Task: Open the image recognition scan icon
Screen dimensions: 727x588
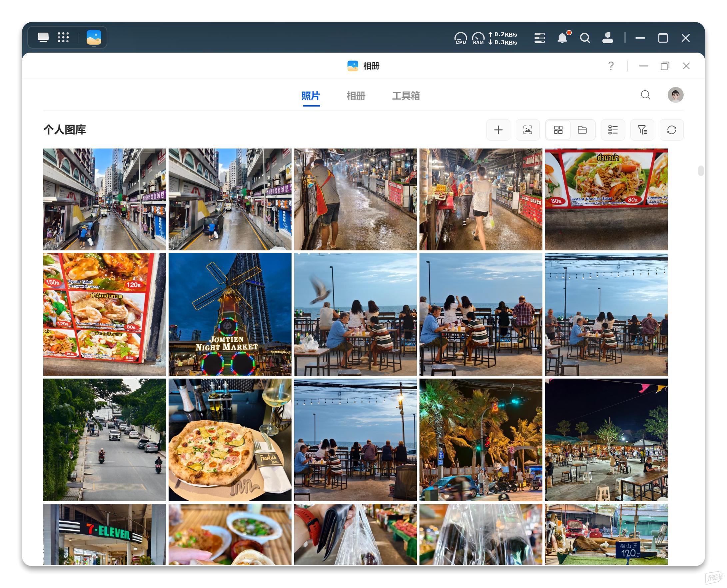Action: tap(527, 130)
